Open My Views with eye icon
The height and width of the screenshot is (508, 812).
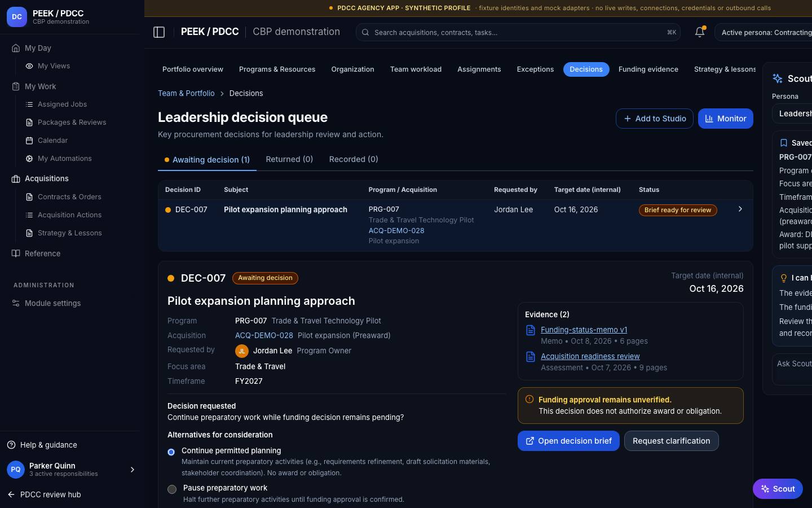click(x=54, y=66)
